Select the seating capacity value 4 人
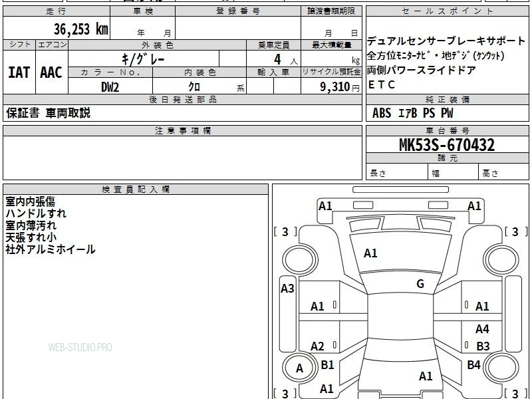This screenshot has height=399, width=532. (x=286, y=60)
